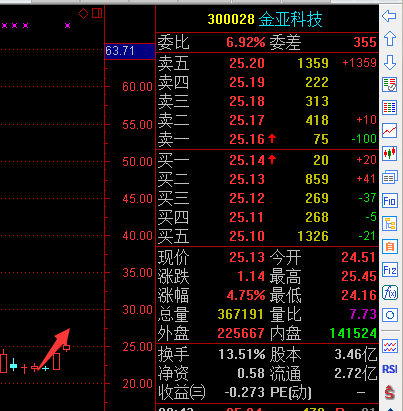The height and width of the screenshot is (411, 403).
Task: Click the 净资 value 0.58
Action: pyautogui.click(x=251, y=373)
